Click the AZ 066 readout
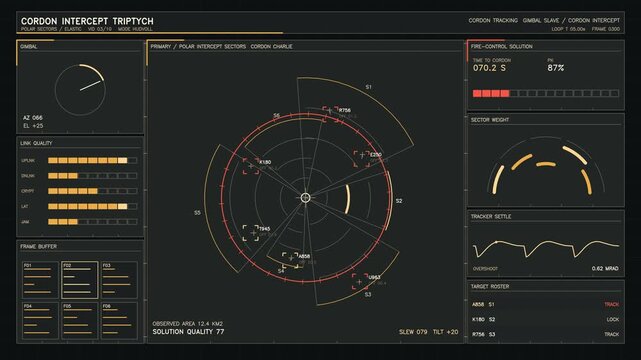This screenshot has height=360, width=641. point(33,117)
